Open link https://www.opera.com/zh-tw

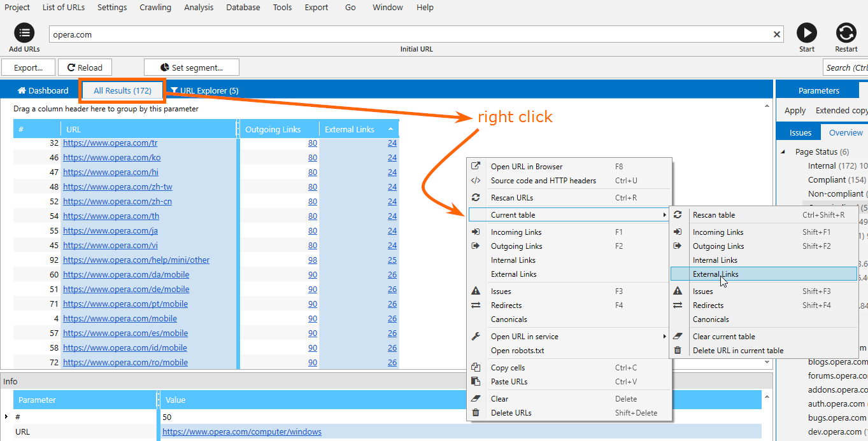118,186
